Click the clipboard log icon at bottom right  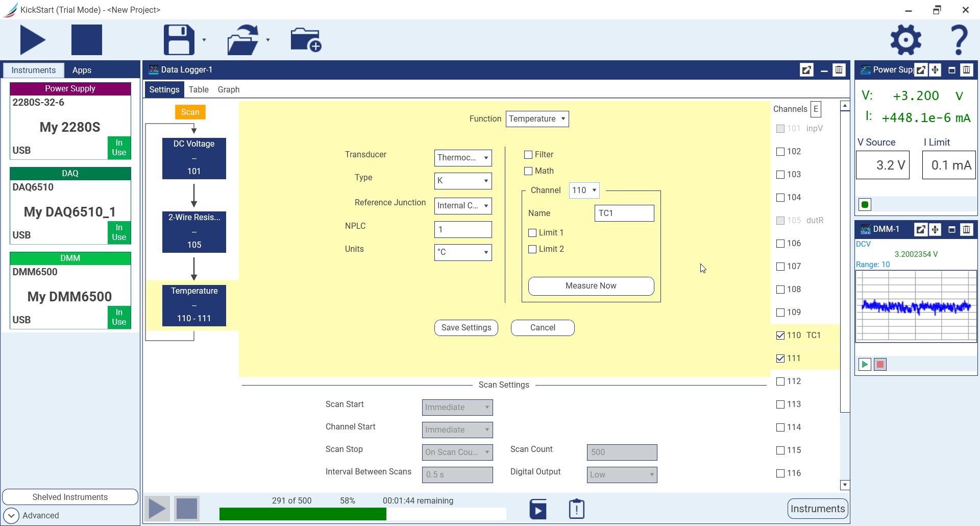576,508
